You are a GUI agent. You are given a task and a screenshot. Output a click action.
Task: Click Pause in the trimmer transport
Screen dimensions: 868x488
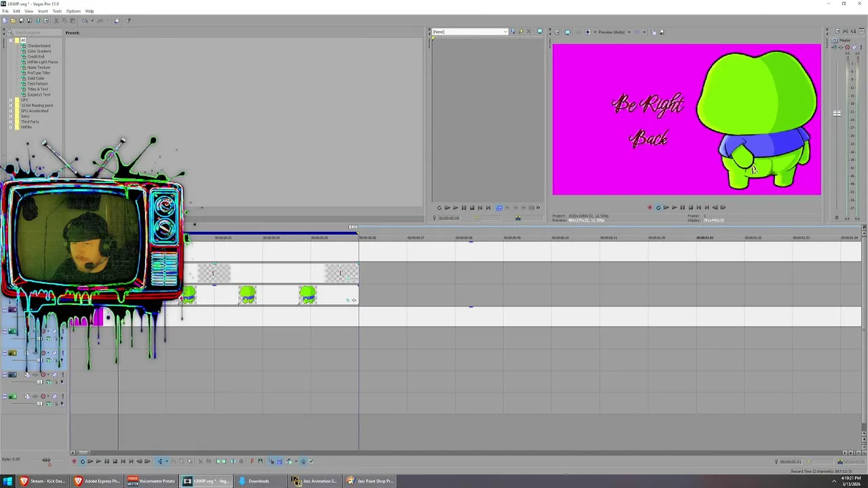(464, 208)
